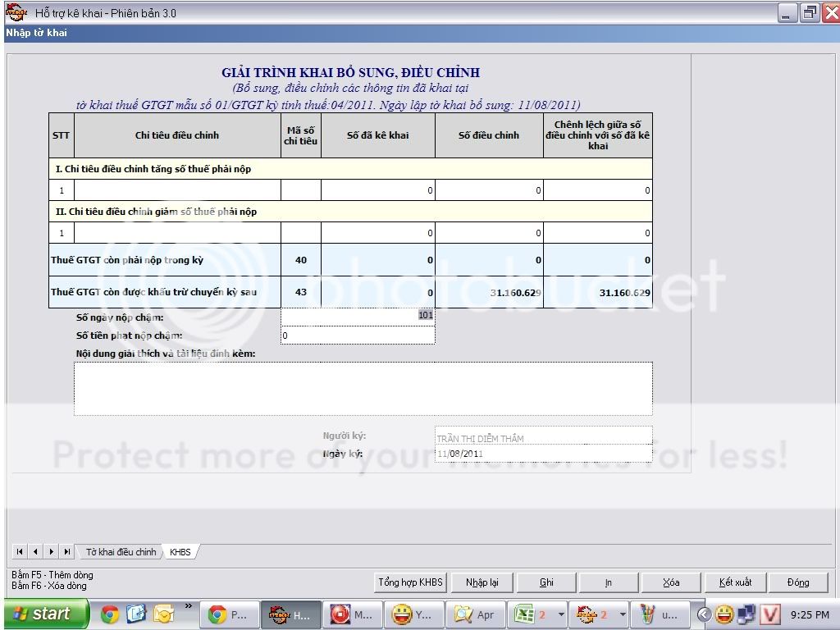This screenshot has height=630, width=840.
Task: Click the red V tray icon
Action: 769,614
